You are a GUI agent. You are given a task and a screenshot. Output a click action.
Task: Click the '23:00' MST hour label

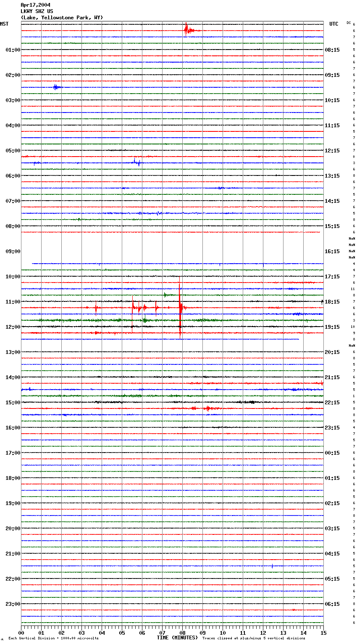(13, 604)
